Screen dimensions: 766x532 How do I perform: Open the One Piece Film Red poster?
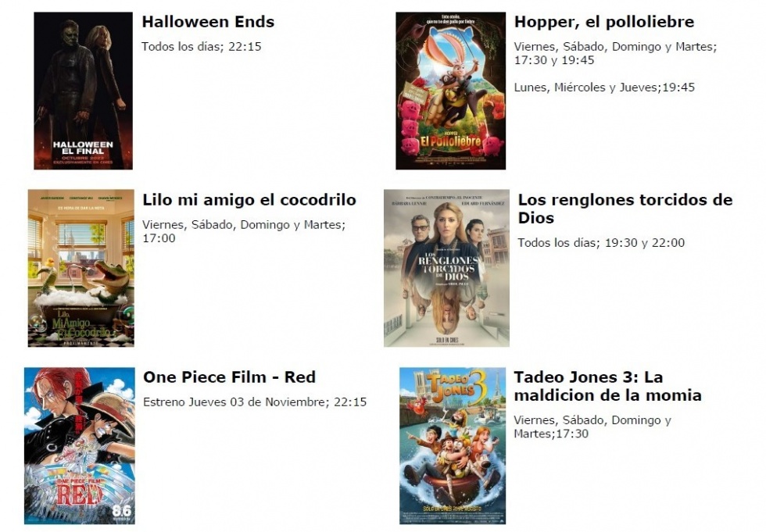point(80,446)
